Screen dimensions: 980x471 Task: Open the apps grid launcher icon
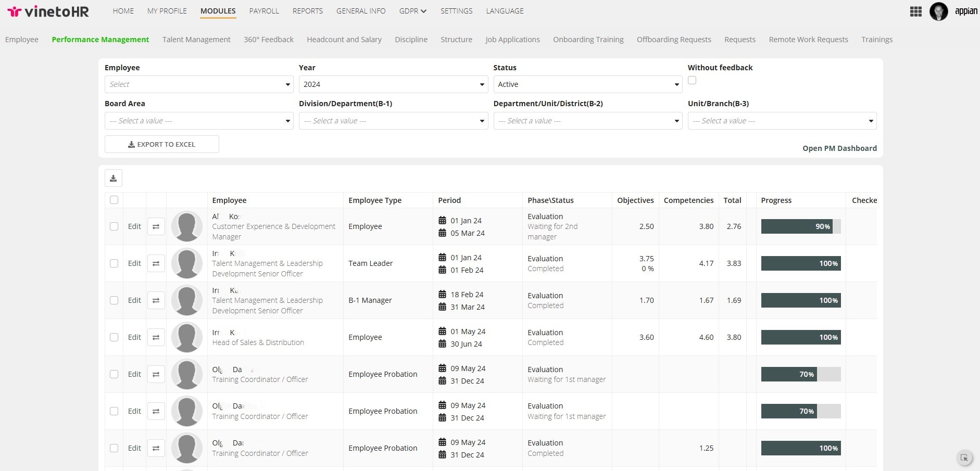[x=915, y=11]
